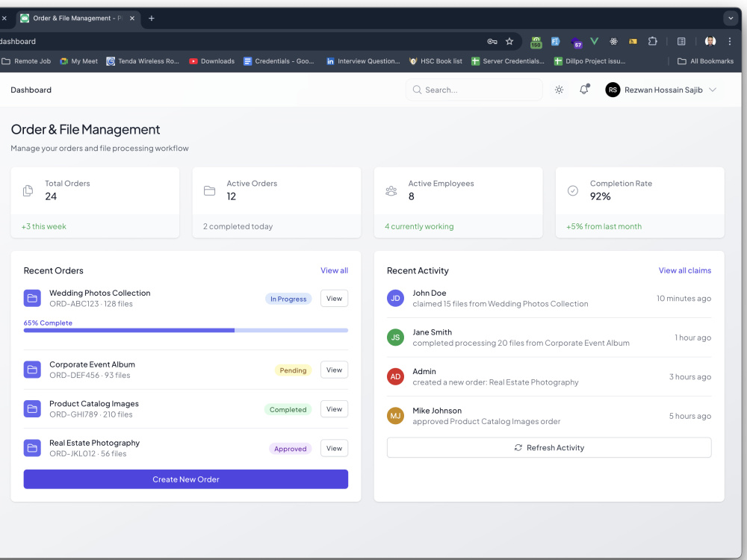Open the Vue devtools extension icon
Viewport: 747px width, 560px height.
(x=594, y=41)
